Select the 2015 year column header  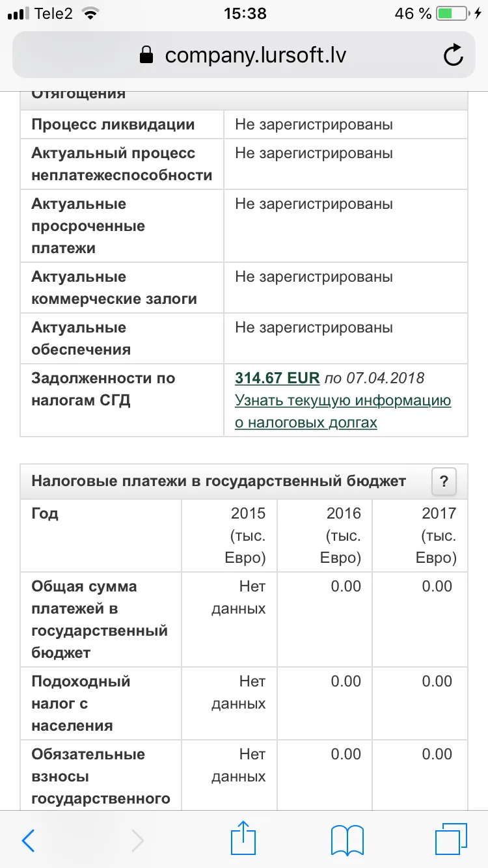point(230,536)
